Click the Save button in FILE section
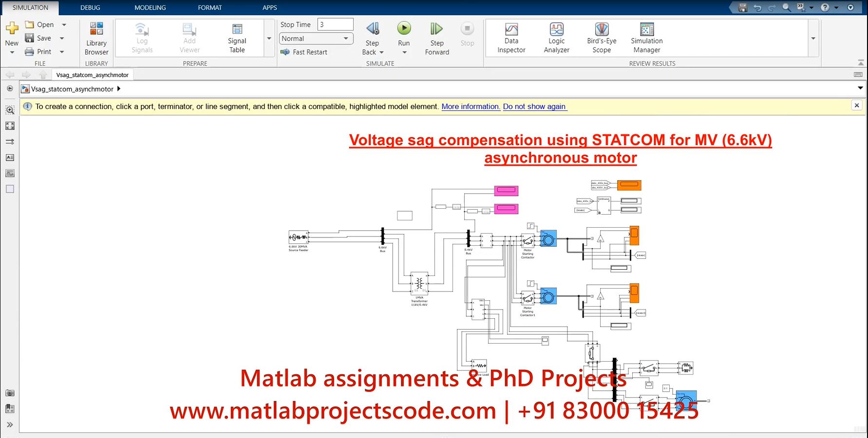Image resolution: width=868 pixels, height=438 pixels. [x=38, y=38]
